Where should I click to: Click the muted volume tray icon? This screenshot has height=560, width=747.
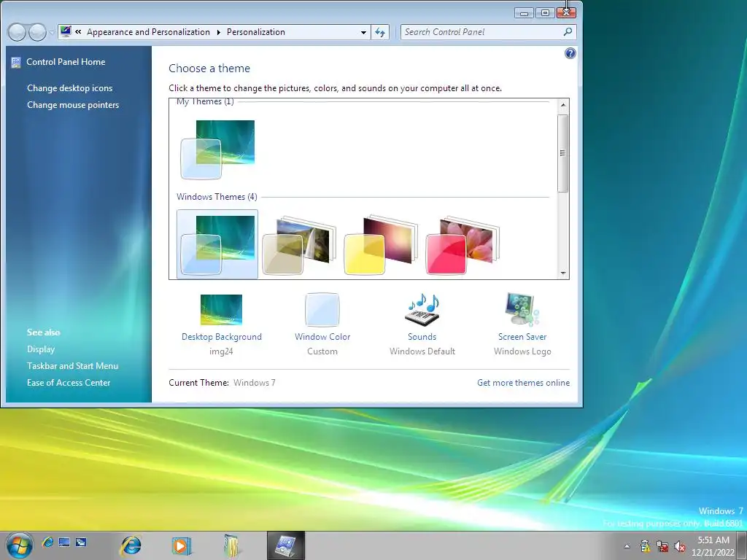click(680, 546)
